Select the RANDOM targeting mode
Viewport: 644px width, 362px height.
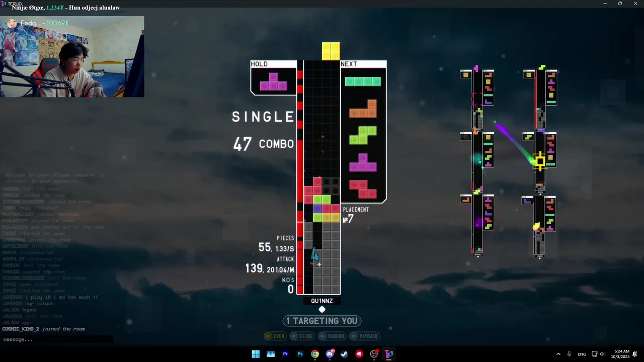tap(332, 336)
